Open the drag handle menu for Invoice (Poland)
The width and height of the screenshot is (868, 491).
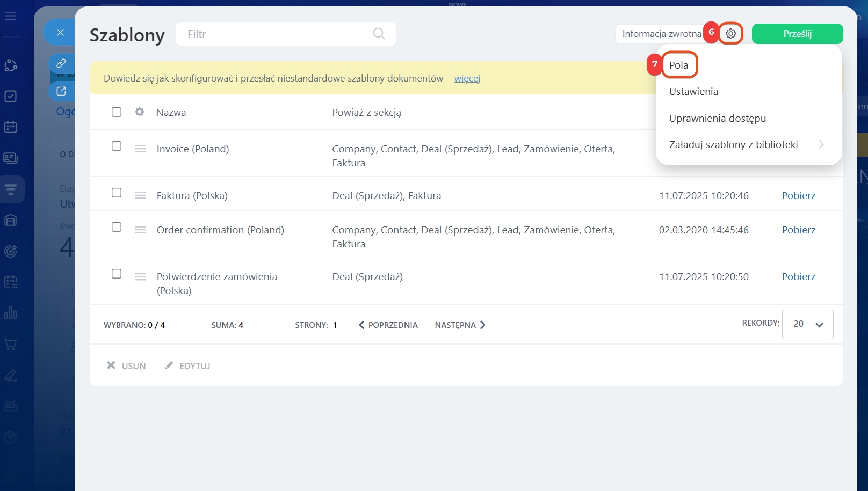(140, 149)
